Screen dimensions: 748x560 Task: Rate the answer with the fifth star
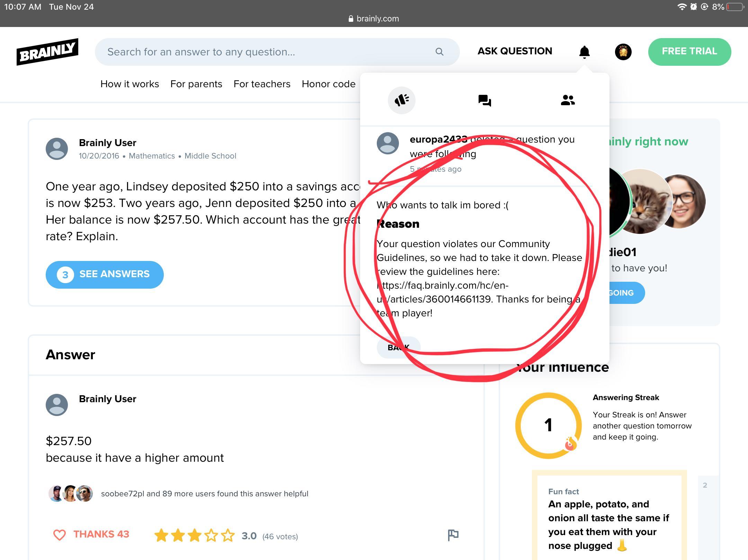pyautogui.click(x=228, y=535)
